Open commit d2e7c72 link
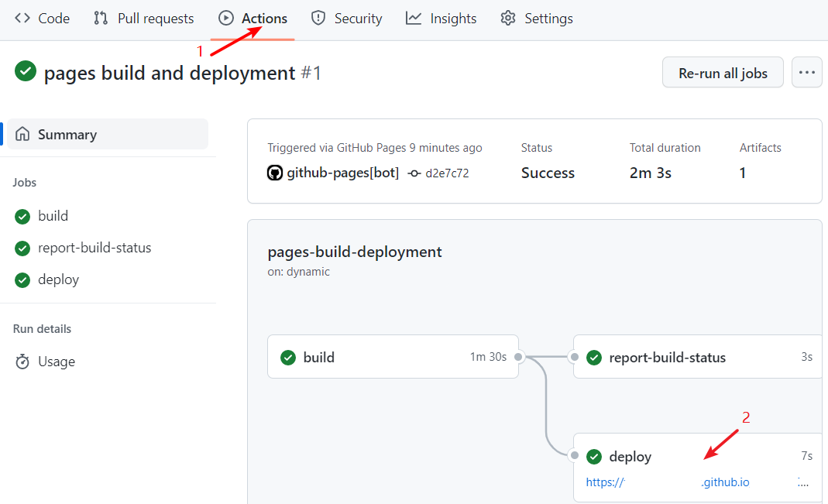 (x=447, y=173)
